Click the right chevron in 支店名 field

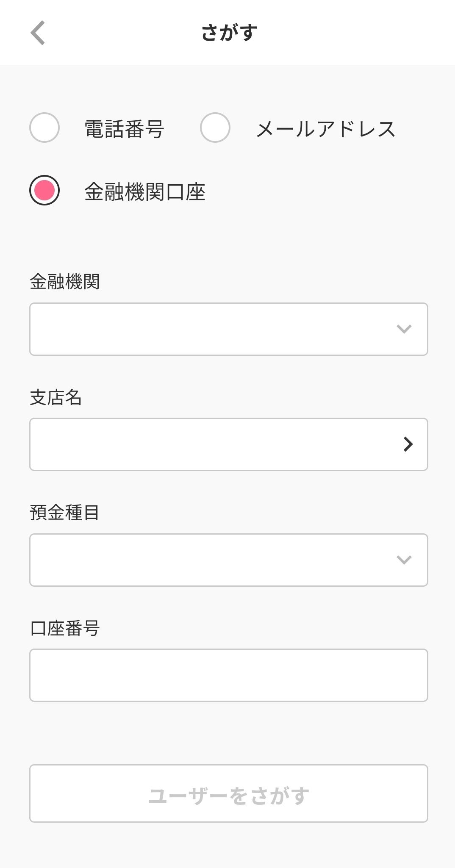[408, 444]
